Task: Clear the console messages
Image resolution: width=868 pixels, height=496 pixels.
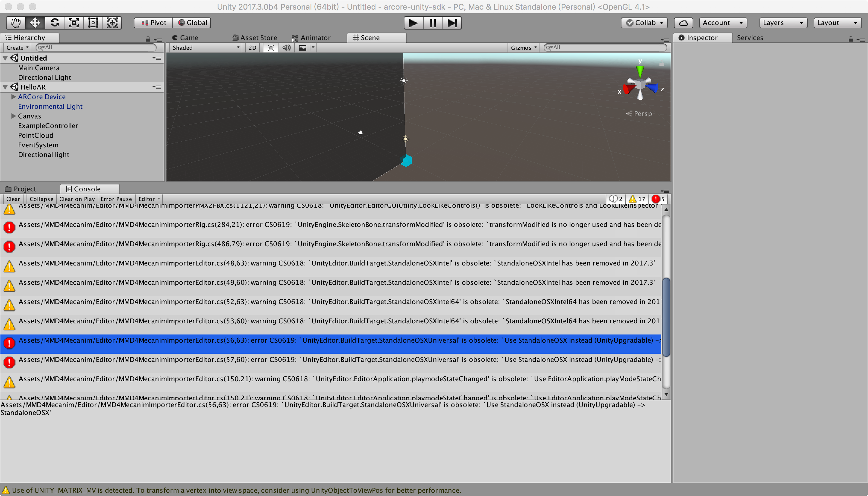Action: tap(13, 199)
